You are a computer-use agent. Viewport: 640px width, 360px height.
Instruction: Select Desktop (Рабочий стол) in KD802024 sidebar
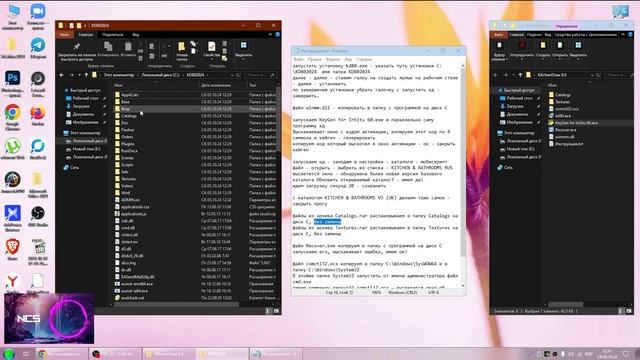click(85, 98)
